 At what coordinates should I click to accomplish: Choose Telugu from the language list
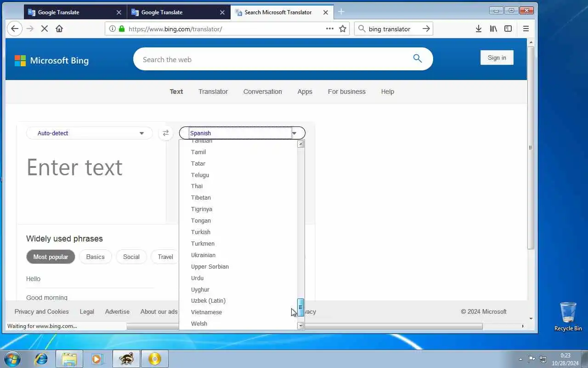click(238, 175)
